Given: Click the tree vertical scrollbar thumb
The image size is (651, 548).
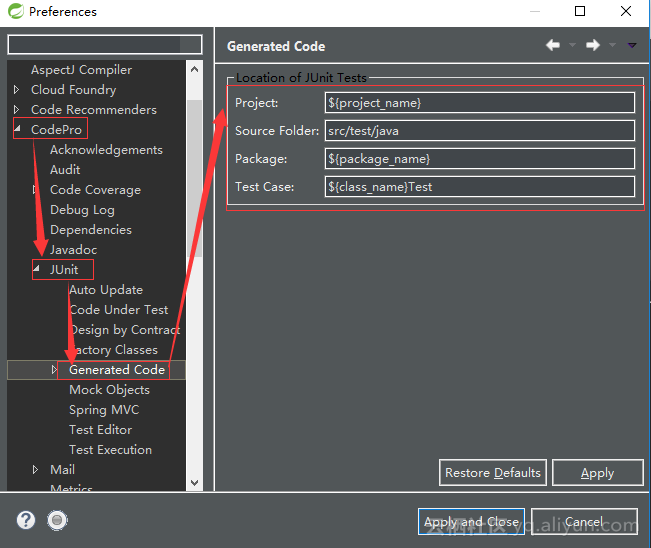Looking at the screenshot, I should pos(194,178).
